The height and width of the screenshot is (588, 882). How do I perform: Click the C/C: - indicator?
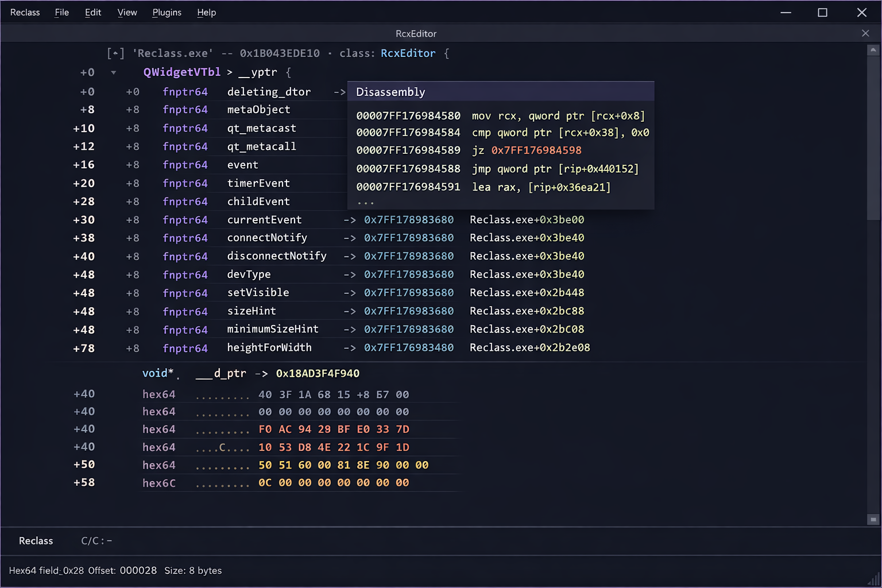coord(96,541)
